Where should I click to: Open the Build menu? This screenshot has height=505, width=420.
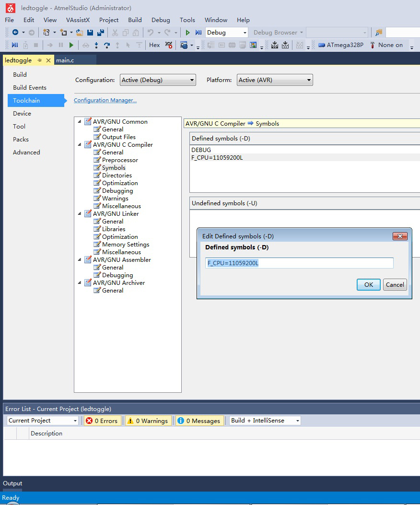click(x=135, y=20)
